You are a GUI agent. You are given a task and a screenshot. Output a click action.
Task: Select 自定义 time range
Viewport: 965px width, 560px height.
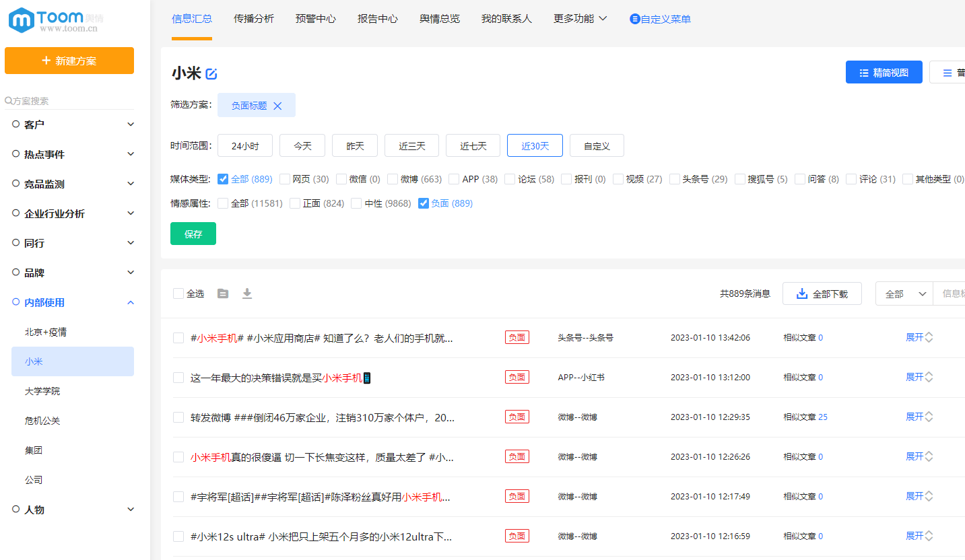[x=597, y=145]
